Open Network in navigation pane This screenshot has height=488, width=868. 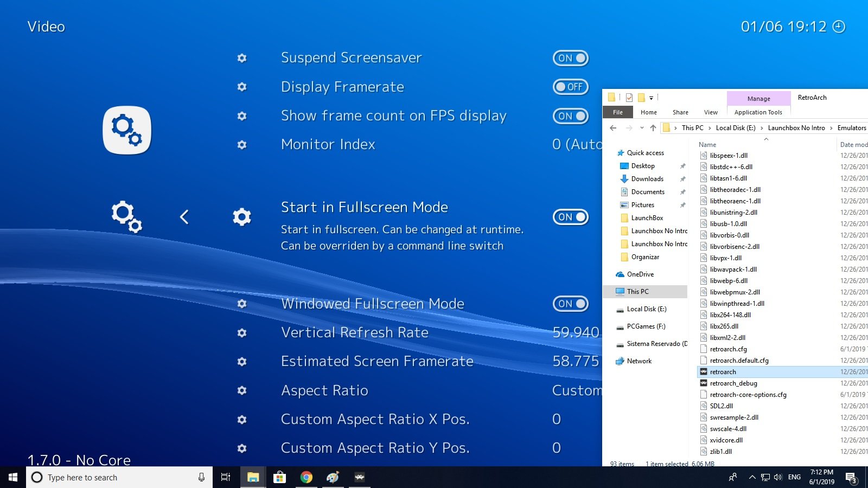[639, 361]
